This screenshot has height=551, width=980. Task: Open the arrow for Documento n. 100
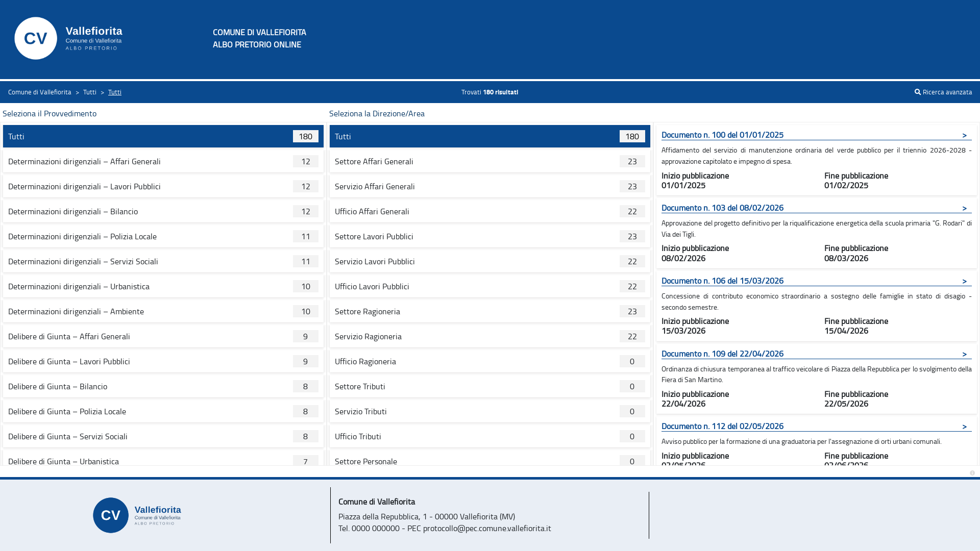pos(964,135)
